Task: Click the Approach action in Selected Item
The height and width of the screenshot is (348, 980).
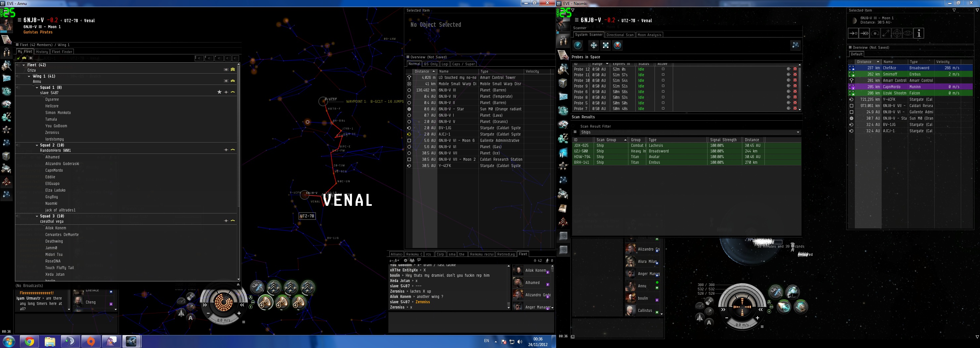Action: click(853, 33)
